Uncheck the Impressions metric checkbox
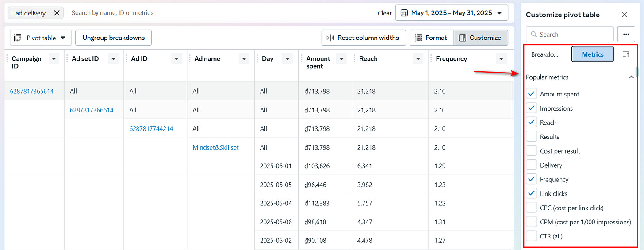Screen dimensions: 644x250 532,108
